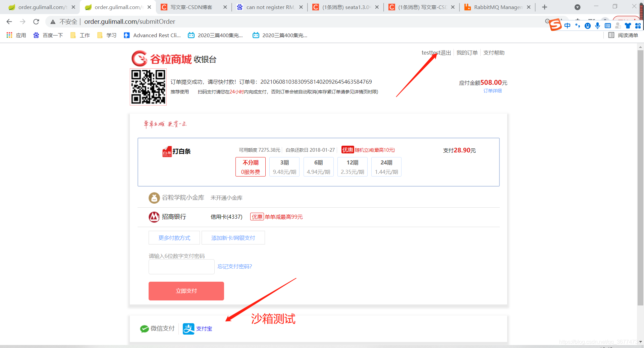The image size is (644, 348).
Task: Open the 学习 bookmark folder
Action: point(107,35)
